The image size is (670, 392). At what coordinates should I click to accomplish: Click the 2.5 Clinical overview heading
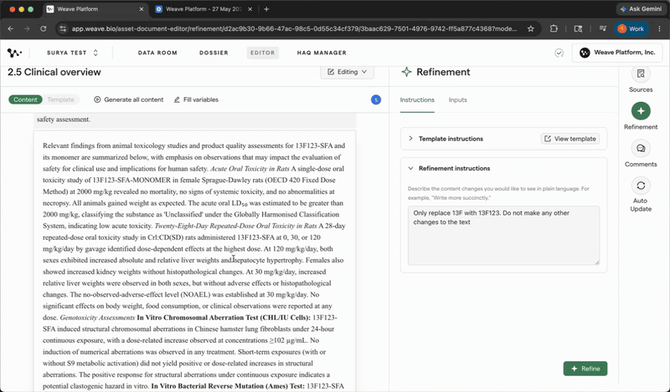(x=54, y=72)
